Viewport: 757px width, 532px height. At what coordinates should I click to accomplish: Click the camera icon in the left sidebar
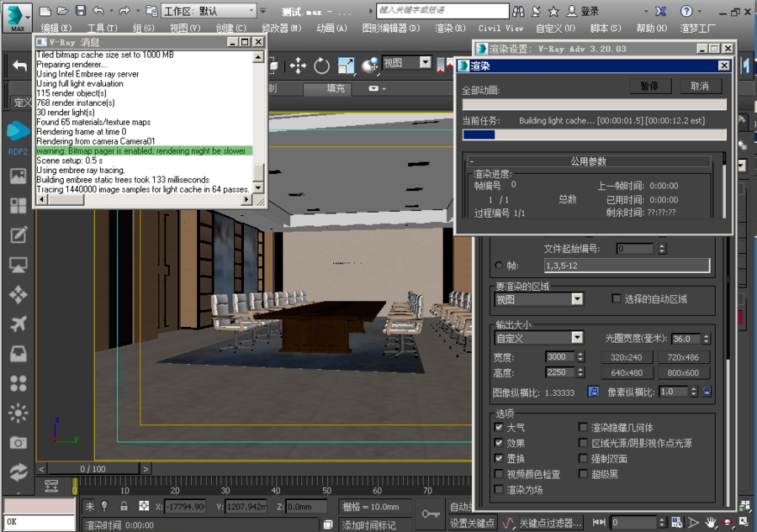tap(19, 442)
